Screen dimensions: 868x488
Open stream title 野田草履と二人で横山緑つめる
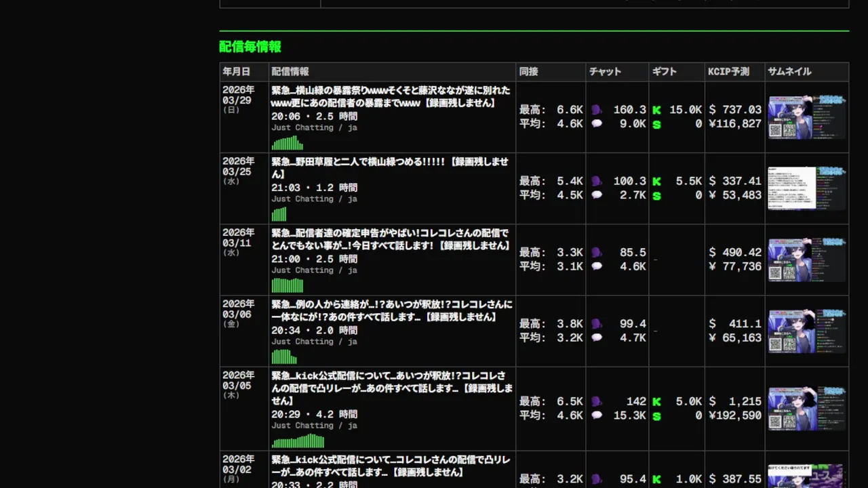click(390, 167)
